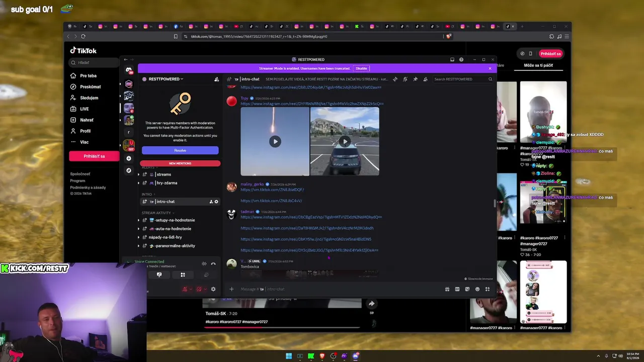
Task: Toggle headphone deafen in Discord user panel
Action: 199,289
